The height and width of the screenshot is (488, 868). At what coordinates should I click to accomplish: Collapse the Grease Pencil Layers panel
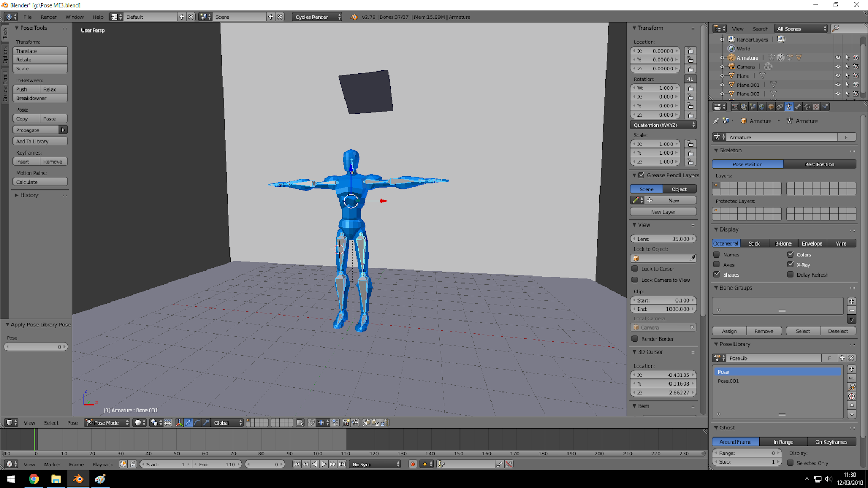pyautogui.click(x=634, y=175)
